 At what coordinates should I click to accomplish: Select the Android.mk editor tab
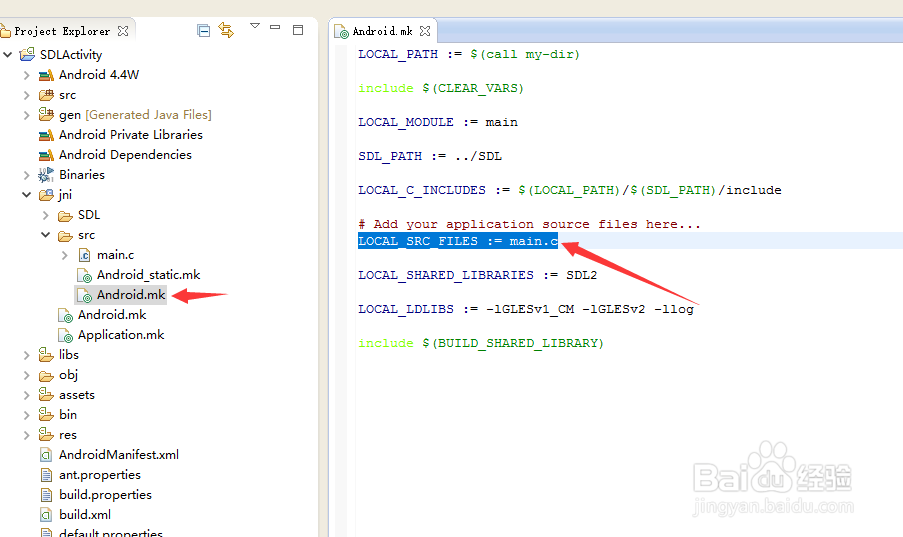pos(383,31)
